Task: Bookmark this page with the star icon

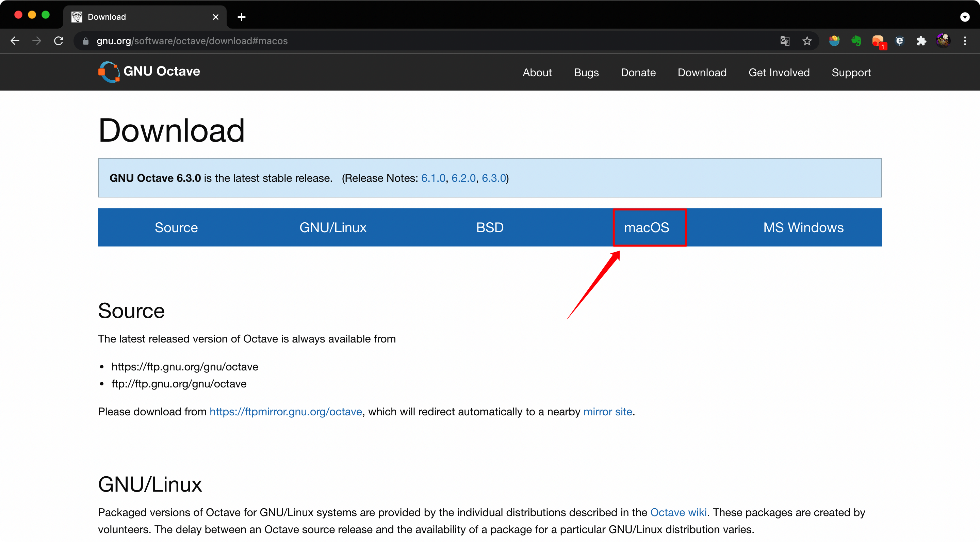Action: (x=807, y=41)
